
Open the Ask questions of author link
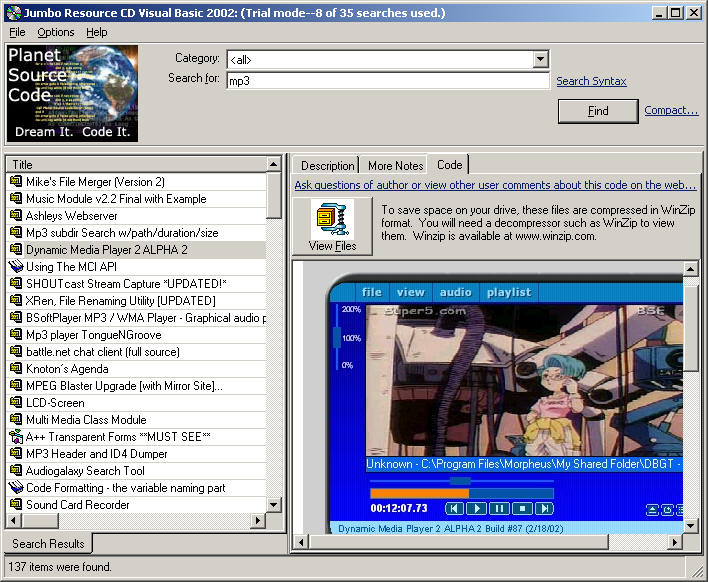click(495, 185)
